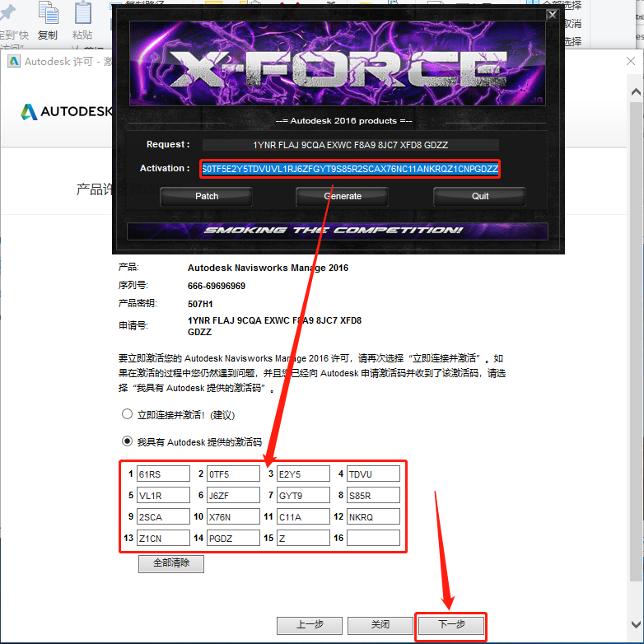
Task: Close the X-Force keygen window
Action: click(553, 15)
